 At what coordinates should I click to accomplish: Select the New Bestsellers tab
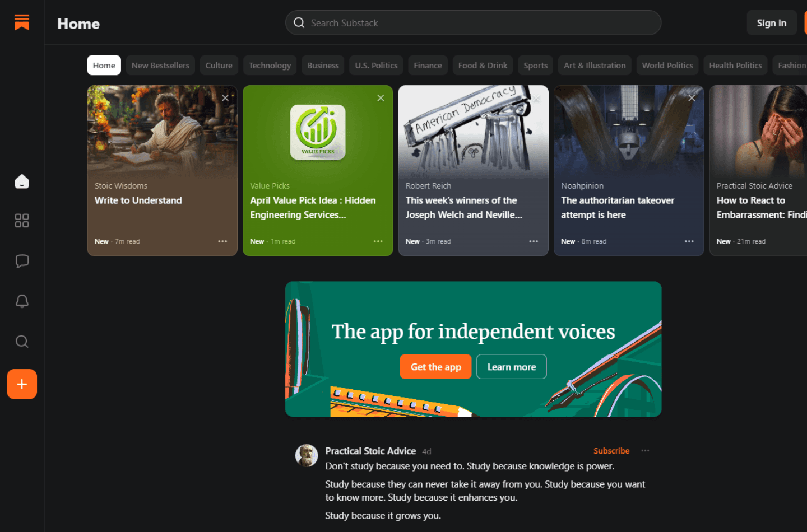[x=160, y=66]
